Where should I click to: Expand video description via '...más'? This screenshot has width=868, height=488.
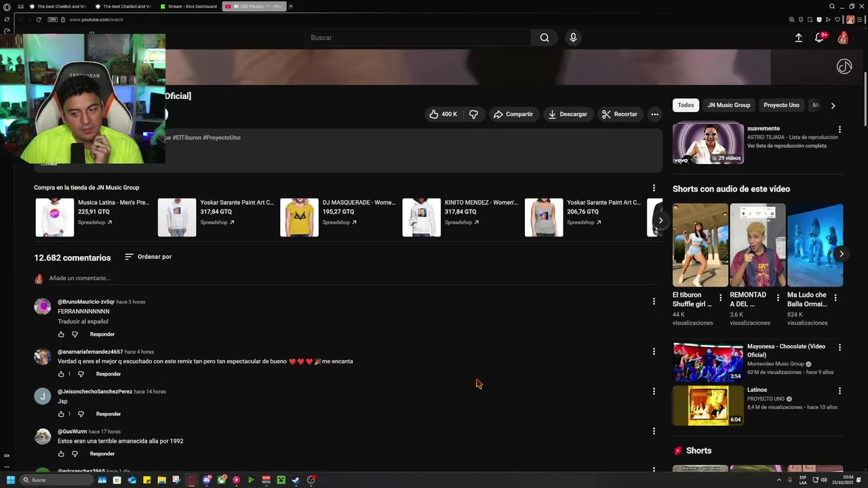coord(48,163)
